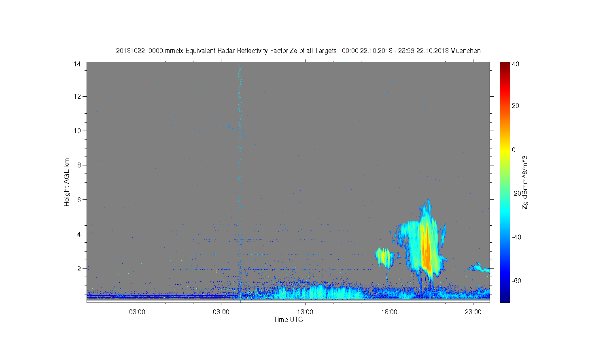Click the vertical cyan noise streak near 09:00

click(x=240, y=182)
